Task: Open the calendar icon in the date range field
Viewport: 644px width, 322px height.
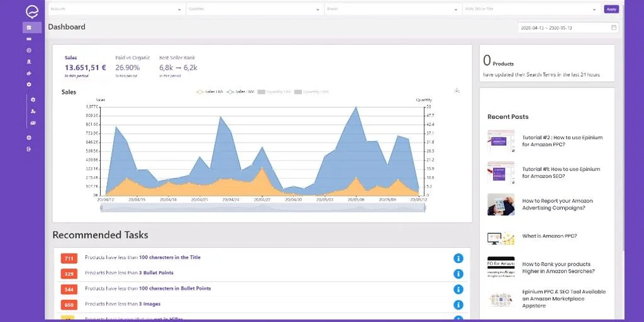Action: pyautogui.click(x=614, y=28)
